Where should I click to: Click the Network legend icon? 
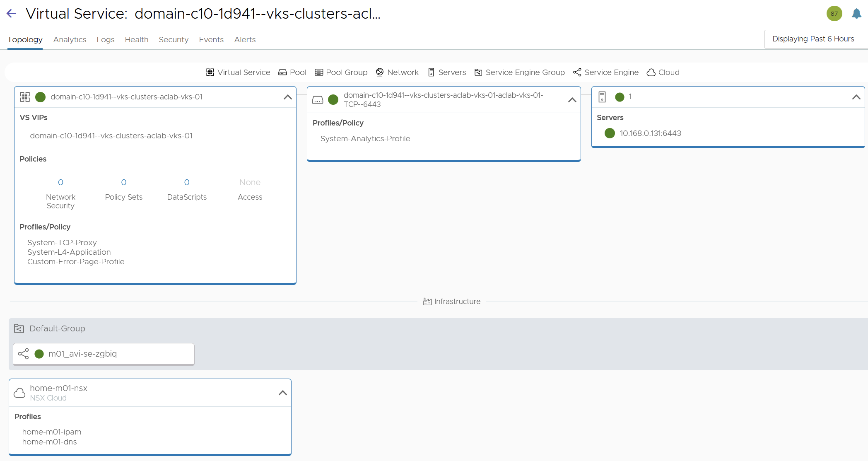click(380, 72)
